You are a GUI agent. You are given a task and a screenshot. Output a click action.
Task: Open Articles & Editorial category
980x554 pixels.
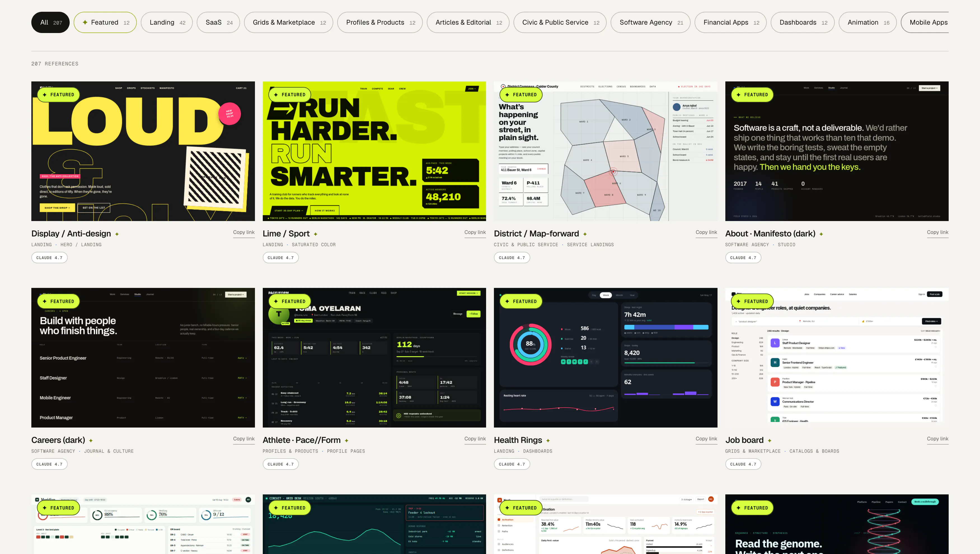[x=468, y=22]
